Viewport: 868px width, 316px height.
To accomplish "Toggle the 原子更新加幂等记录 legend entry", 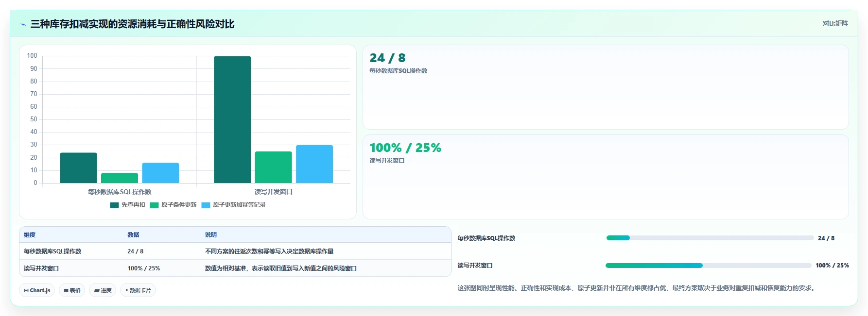I will 234,205.
